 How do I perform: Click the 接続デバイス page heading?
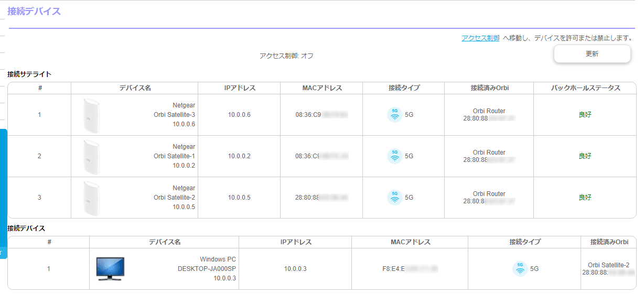pyautogui.click(x=34, y=11)
